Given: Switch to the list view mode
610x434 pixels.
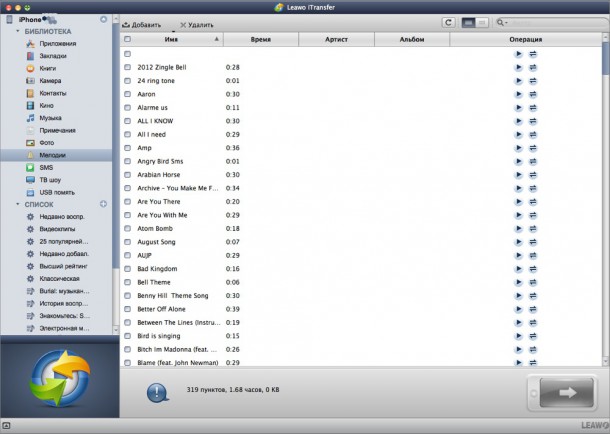Looking at the screenshot, I should (468, 23).
